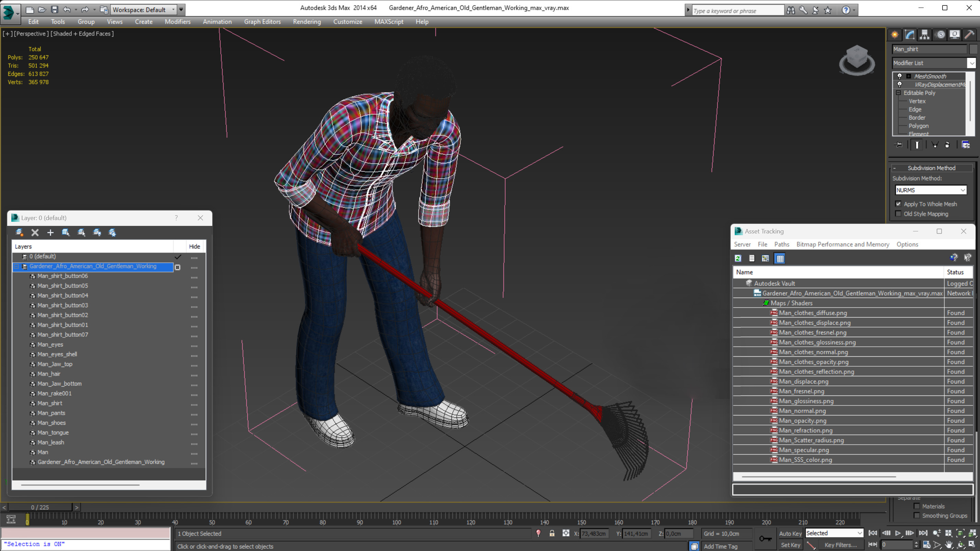Click the keyword search input field
Screen dimensions: 980x551
click(738, 10)
